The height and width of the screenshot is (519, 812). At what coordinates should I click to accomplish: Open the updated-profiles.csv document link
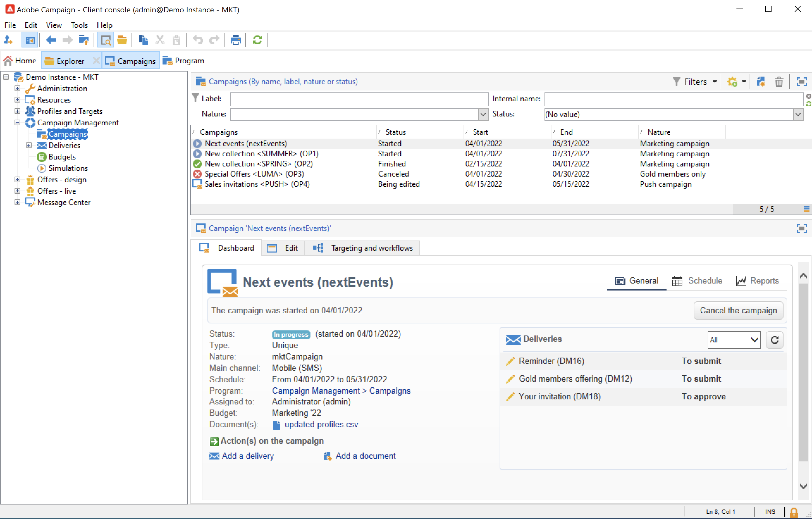321,424
